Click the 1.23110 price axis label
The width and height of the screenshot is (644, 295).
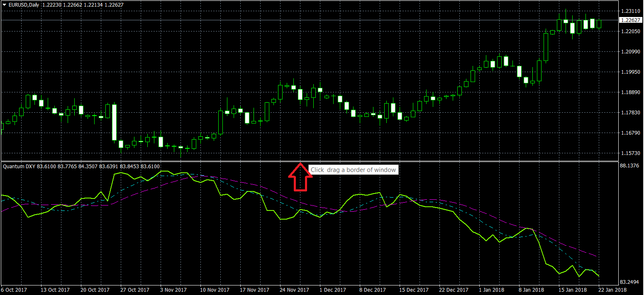pyautogui.click(x=629, y=11)
